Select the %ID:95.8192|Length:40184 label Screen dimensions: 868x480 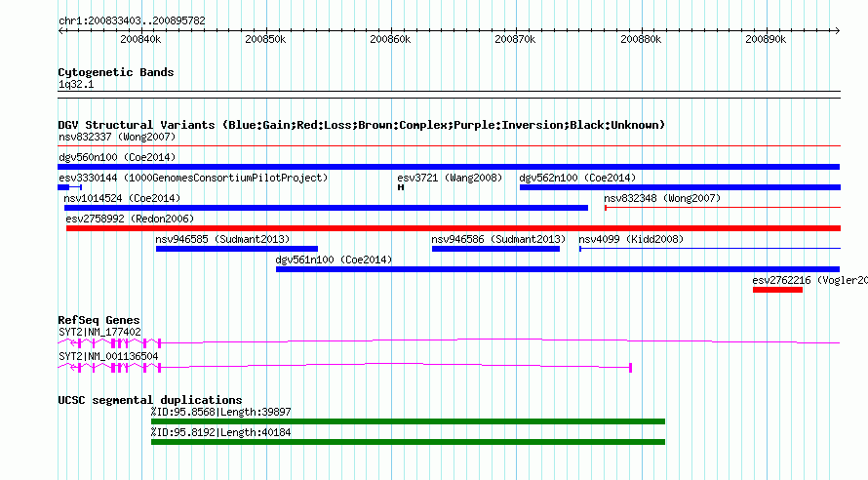click(x=220, y=432)
